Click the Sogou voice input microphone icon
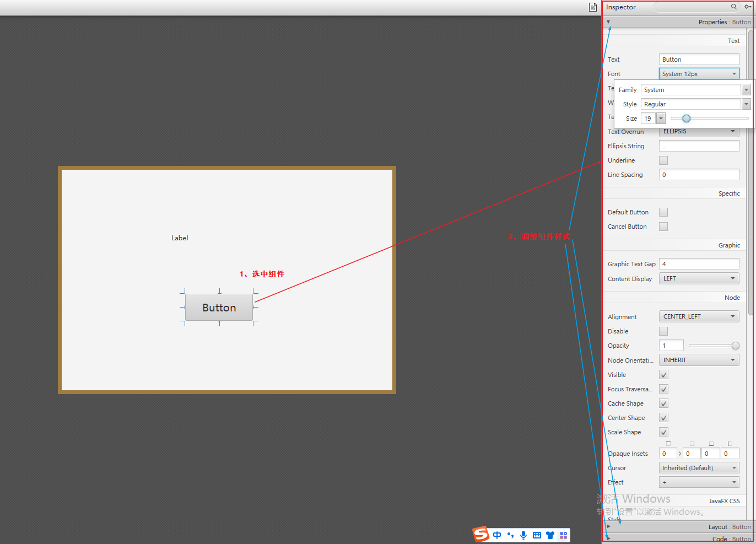 pos(523,535)
